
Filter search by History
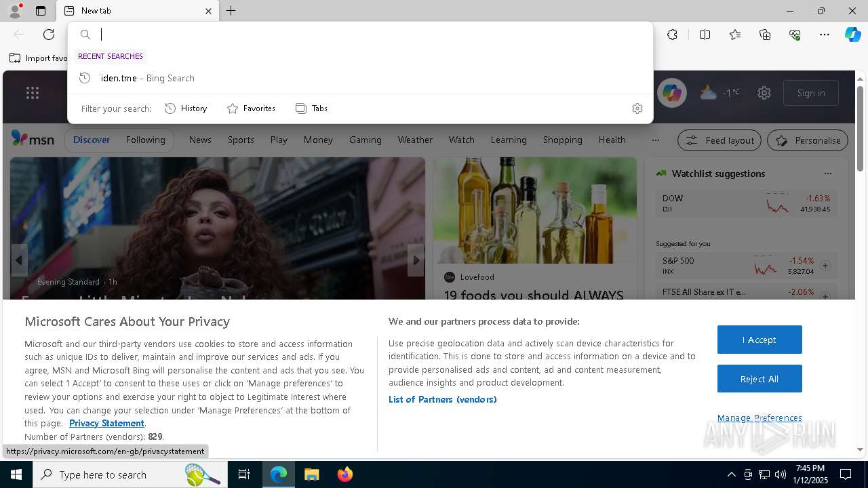coord(186,108)
